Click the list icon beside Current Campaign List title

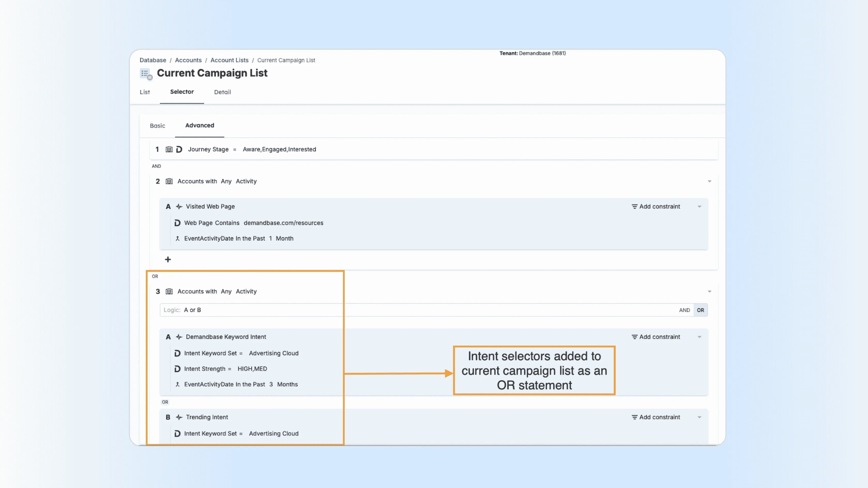click(146, 74)
